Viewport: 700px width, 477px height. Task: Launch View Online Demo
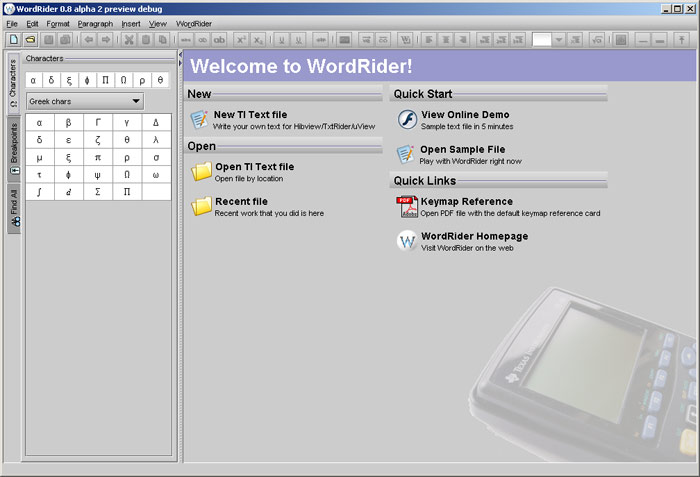tap(465, 115)
